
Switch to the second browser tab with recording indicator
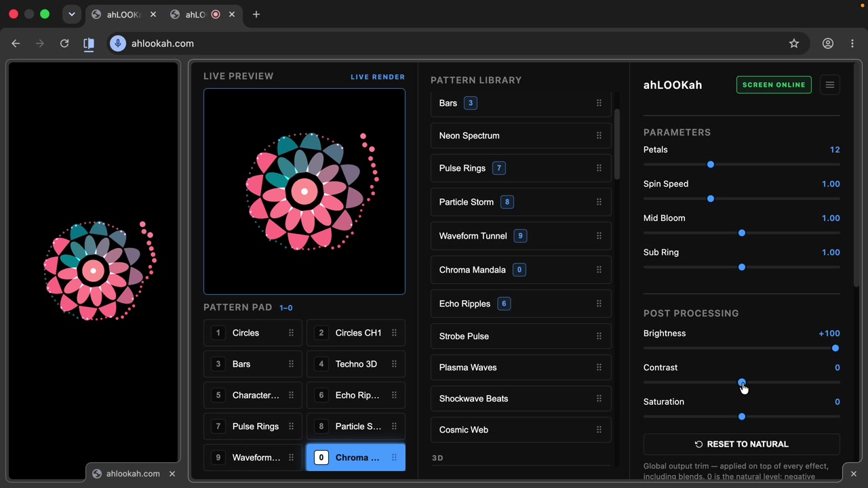[x=202, y=14]
